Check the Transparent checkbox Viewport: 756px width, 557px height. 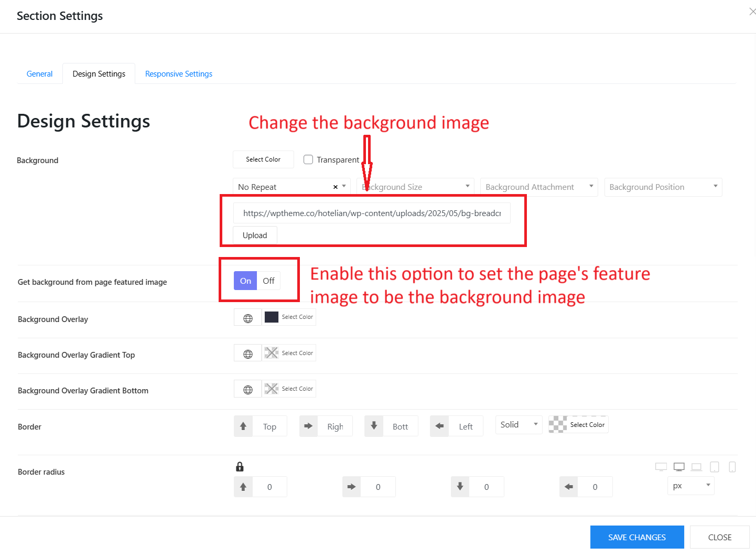(x=308, y=159)
